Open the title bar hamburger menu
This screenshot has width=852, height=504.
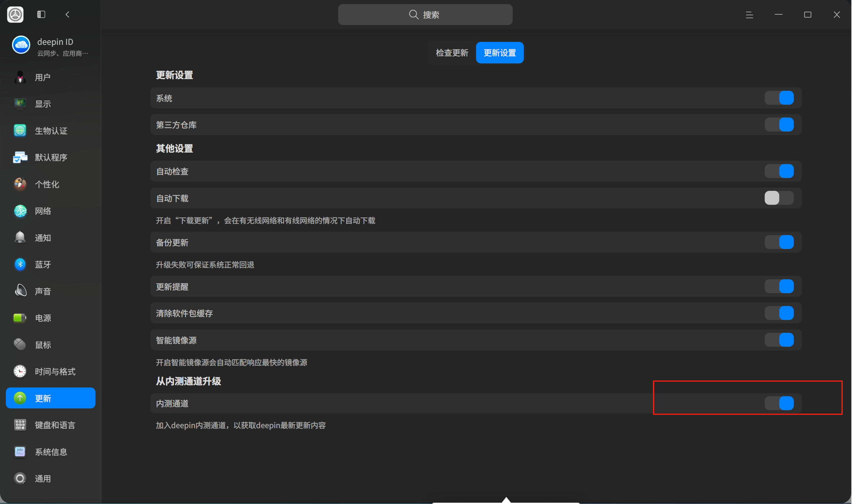tap(749, 15)
